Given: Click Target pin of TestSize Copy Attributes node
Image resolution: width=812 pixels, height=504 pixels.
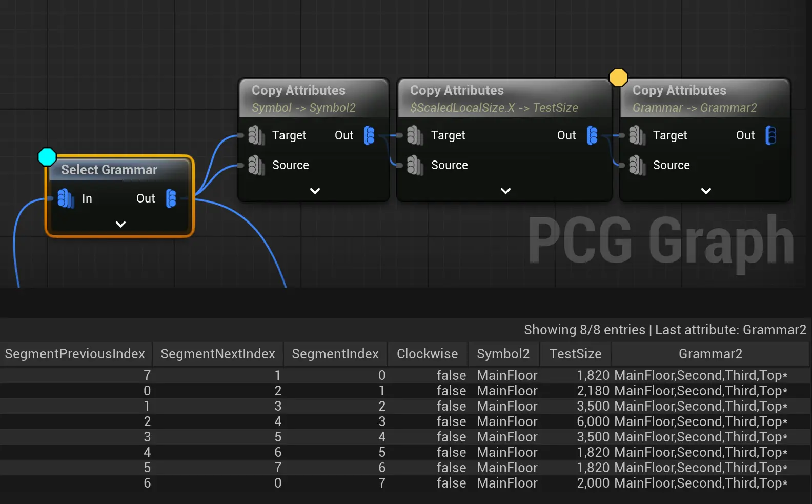Looking at the screenshot, I should pos(415,135).
